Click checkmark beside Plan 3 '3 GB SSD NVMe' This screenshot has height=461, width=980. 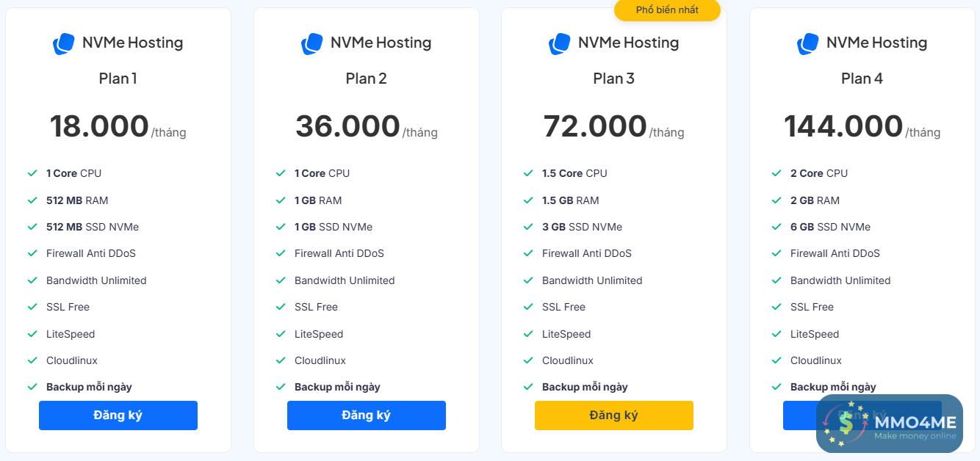click(528, 227)
